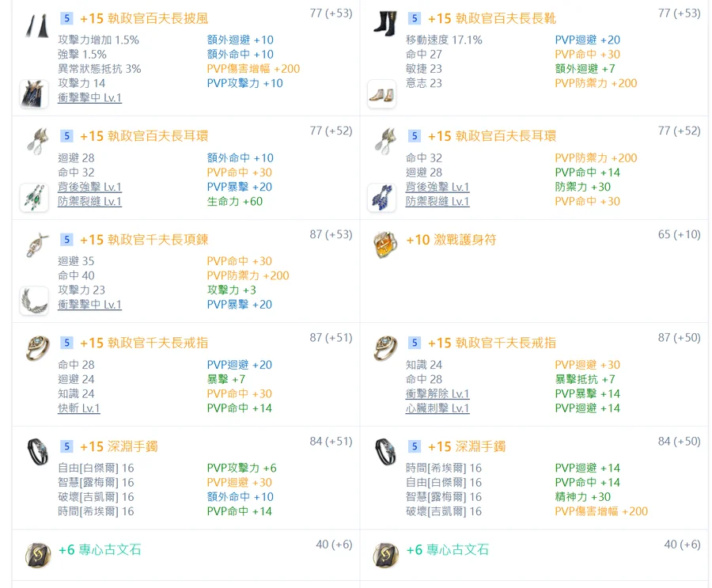The image size is (712, 588).
Task: Open the 快斬 Lv.1 skill link
Action: pos(79,408)
